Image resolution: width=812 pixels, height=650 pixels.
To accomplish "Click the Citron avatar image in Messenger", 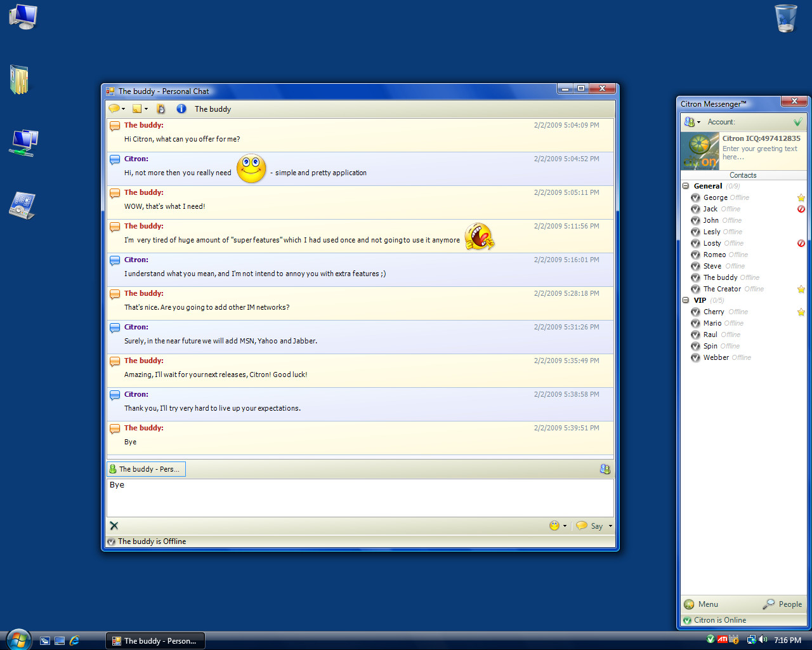I will pos(700,151).
